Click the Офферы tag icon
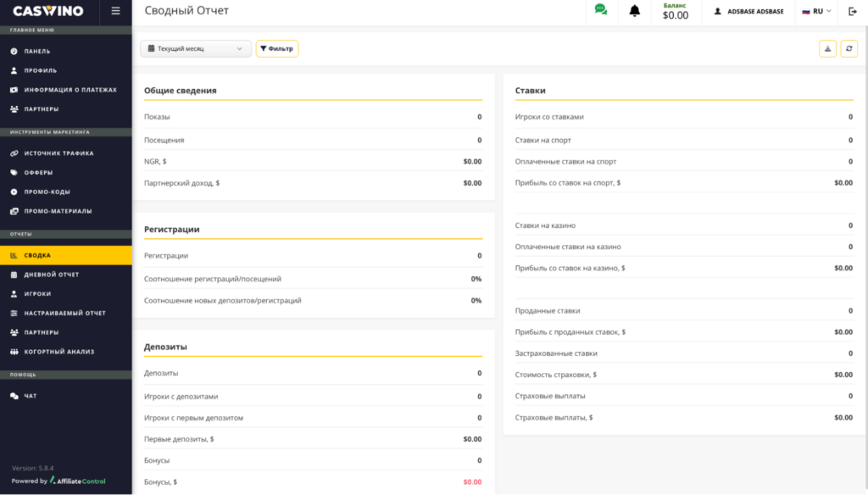 14,173
